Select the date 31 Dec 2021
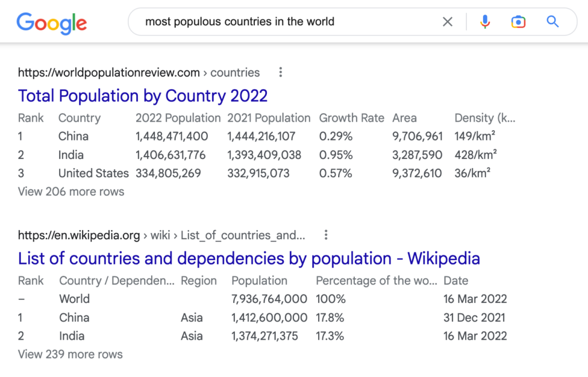 pos(474,317)
